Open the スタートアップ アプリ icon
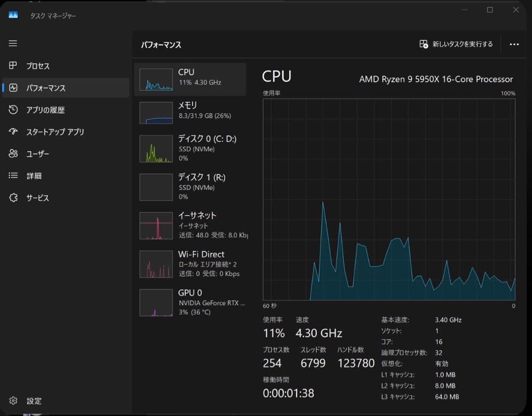 pyautogui.click(x=13, y=131)
